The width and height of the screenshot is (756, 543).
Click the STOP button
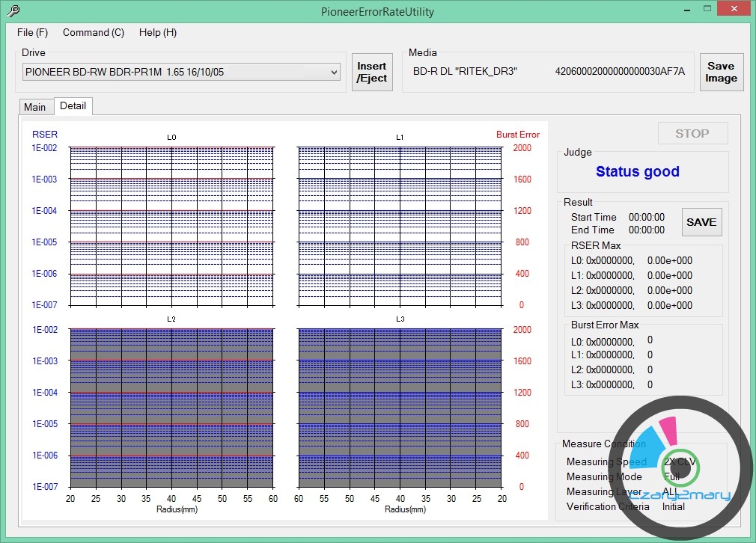coord(692,133)
